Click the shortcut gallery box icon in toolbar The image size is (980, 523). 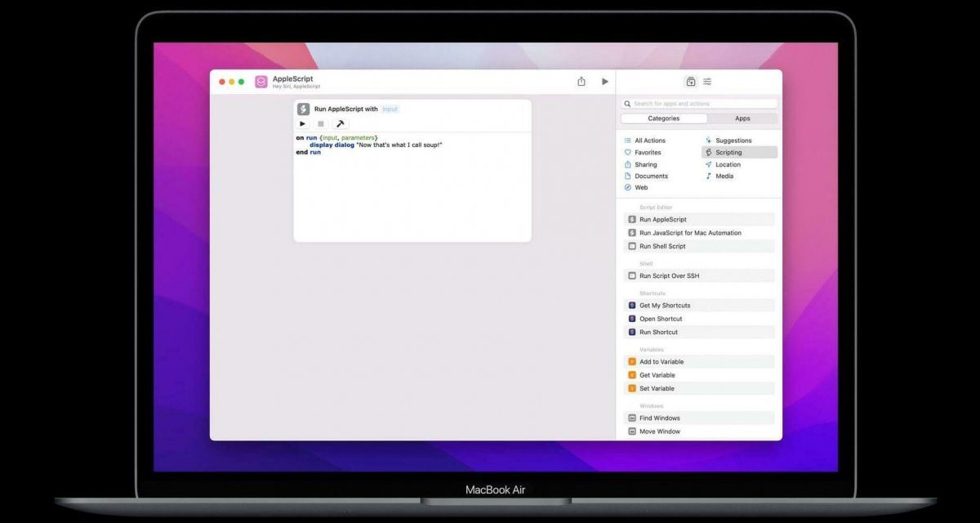(x=691, y=81)
